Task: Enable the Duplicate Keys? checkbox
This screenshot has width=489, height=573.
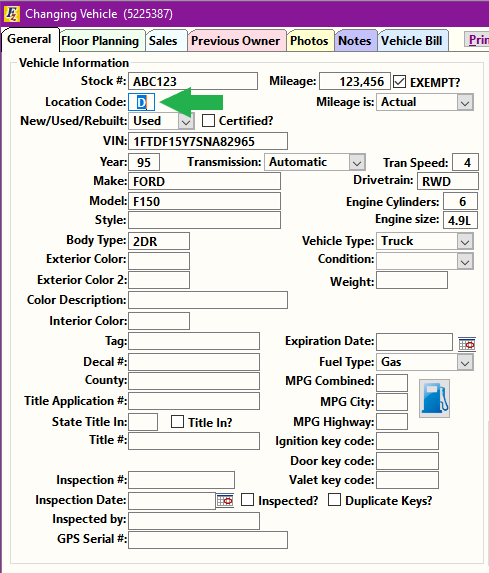Action: (x=334, y=500)
